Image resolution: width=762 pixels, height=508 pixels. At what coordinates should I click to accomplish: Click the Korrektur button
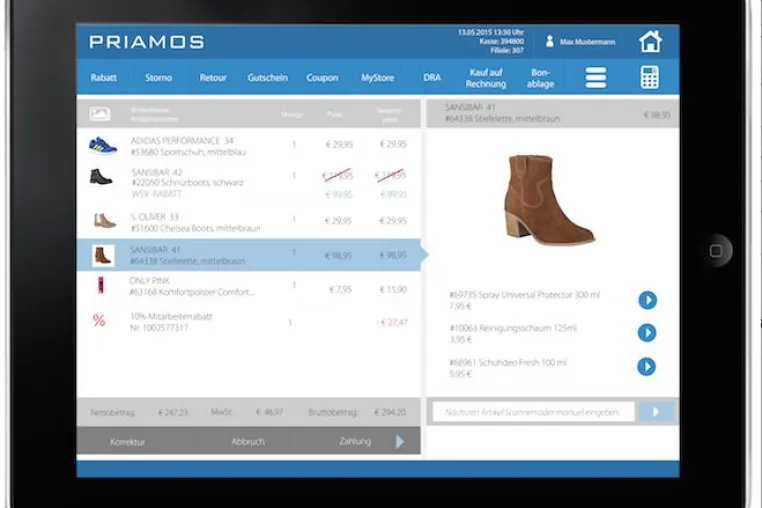click(127, 442)
